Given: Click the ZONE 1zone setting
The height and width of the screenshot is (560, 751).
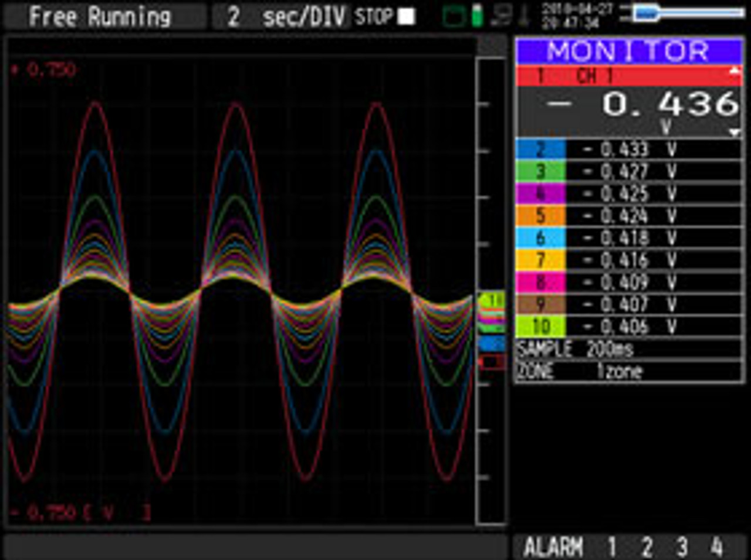Looking at the screenshot, I should pyautogui.click(x=628, y=371).
